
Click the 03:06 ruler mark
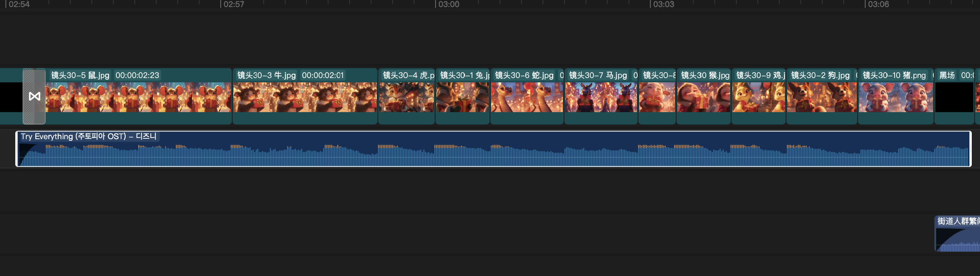[879, 4]
